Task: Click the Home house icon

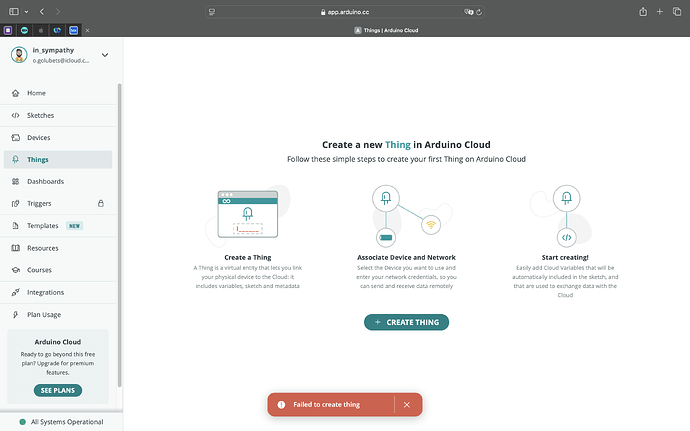Action: 15,93
